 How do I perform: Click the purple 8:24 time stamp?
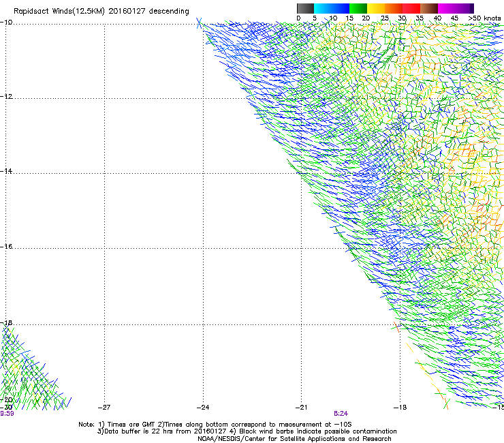coord(341,414)
